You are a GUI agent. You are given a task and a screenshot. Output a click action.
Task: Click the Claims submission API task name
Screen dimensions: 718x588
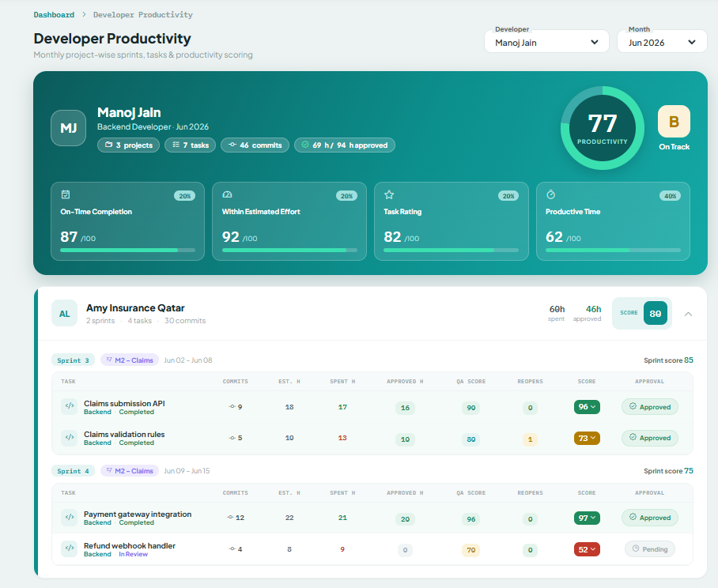[x=124, y=403]
